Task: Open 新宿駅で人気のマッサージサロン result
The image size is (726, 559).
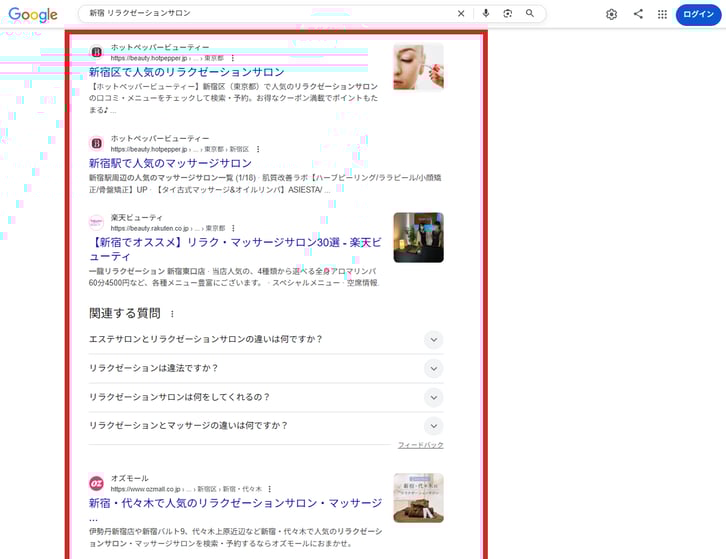Action: pyautogui.click(x=170, y=163)
